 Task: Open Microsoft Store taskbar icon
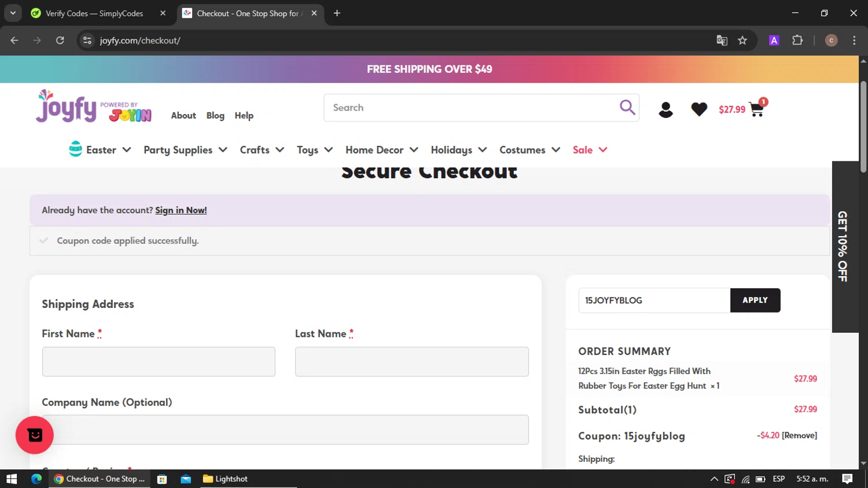click(x=162, y=479)
